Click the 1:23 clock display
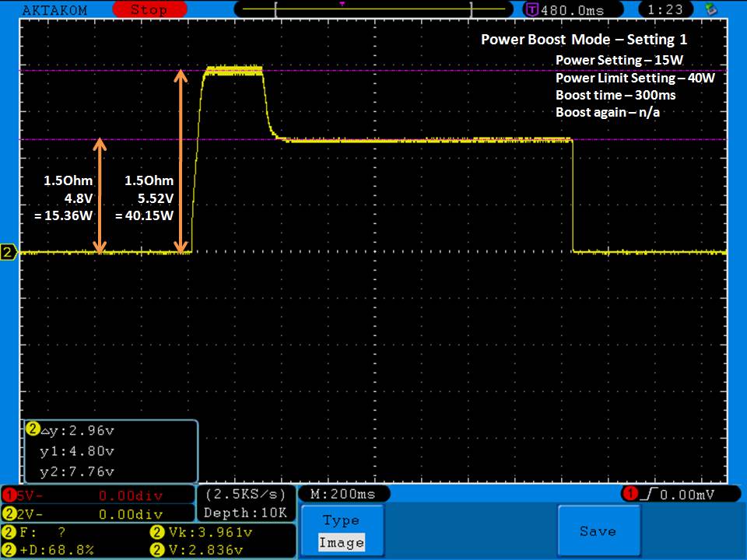Image resolution: width=747 pixels, height=560 pixels. tap(665, 10)
